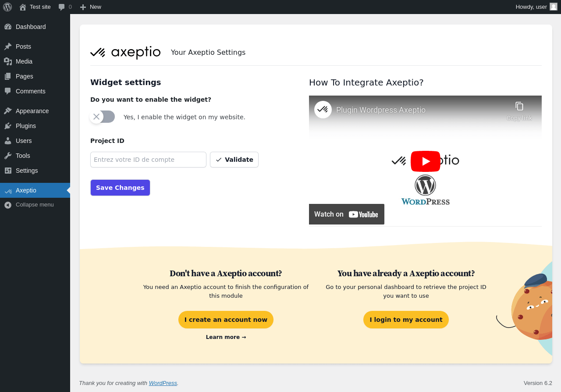
Task: Focus the Project ID input field
Action: [148, 160]
